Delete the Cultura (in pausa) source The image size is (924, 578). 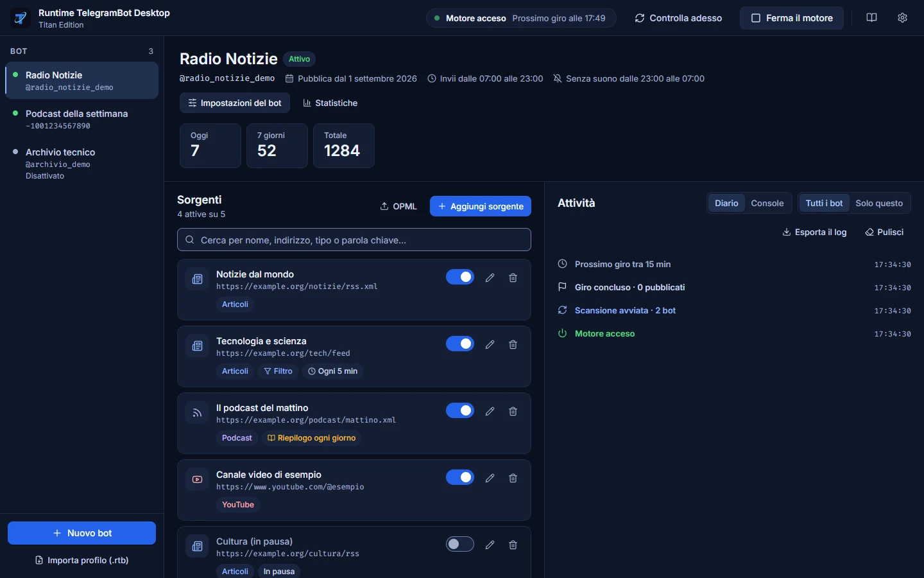pos(513,545)
